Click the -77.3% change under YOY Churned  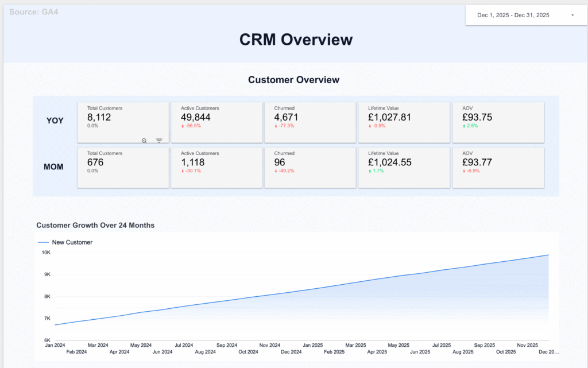pos(284,126)
